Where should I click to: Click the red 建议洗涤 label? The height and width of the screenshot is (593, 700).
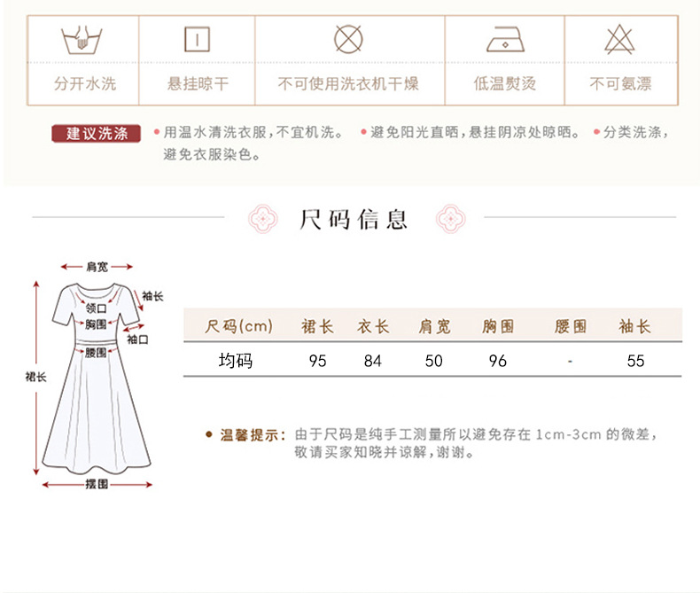click(x=96, y=133)
